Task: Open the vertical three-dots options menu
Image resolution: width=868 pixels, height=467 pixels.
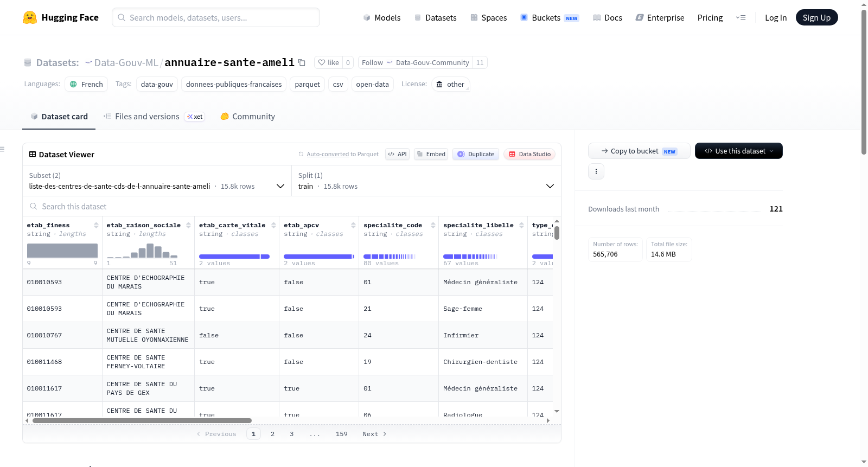Action: (x=596, y=171)
